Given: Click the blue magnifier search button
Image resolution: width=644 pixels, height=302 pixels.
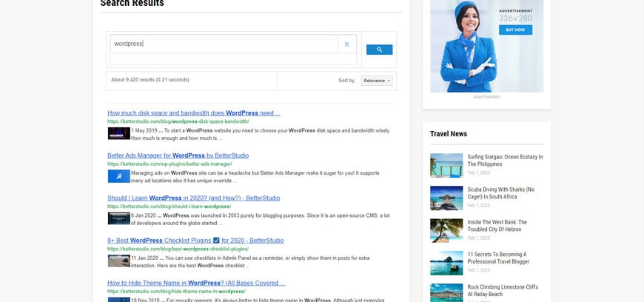Looking at the screenshot, I should coord(379,50).
